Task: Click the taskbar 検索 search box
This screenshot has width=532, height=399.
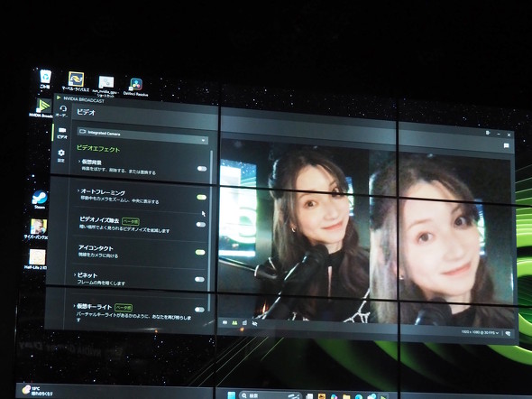Action: [x=271, y=395]
